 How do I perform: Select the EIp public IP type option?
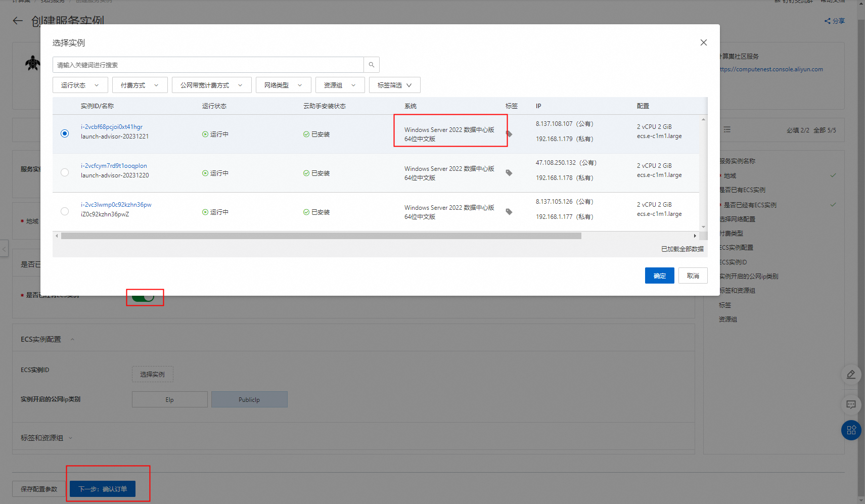pyautogui.click(x=170, y=399)
